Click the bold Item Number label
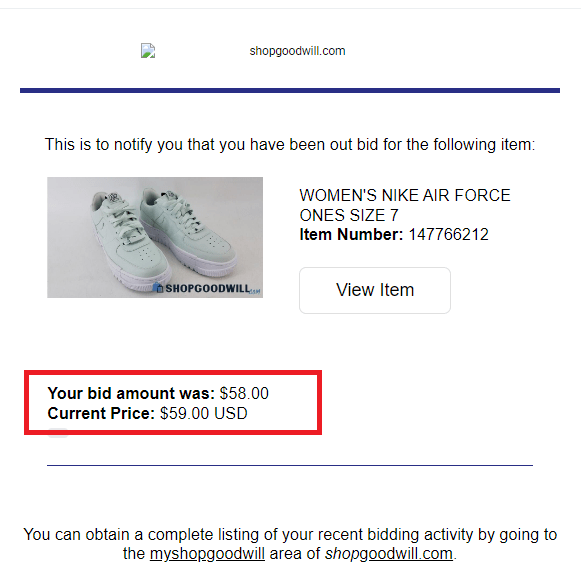 [x=351, y=235]
